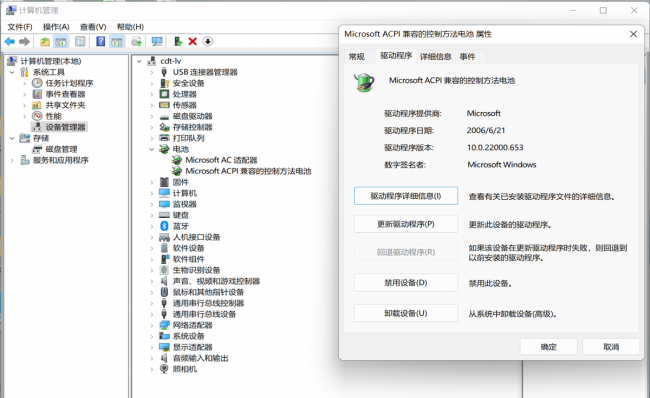Click the Update driver gear toolbar icon
The width and height of the screenshot is (650, 398).
[x=136, y=41]
